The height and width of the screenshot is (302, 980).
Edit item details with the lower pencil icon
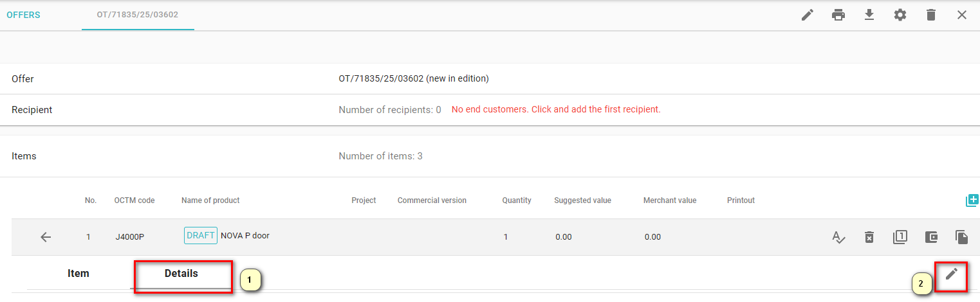click(951, 274)
